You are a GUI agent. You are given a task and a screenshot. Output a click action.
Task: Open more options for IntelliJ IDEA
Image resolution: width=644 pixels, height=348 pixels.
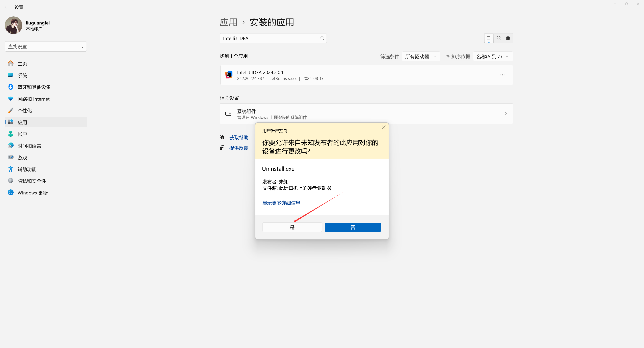pos(502,75)
